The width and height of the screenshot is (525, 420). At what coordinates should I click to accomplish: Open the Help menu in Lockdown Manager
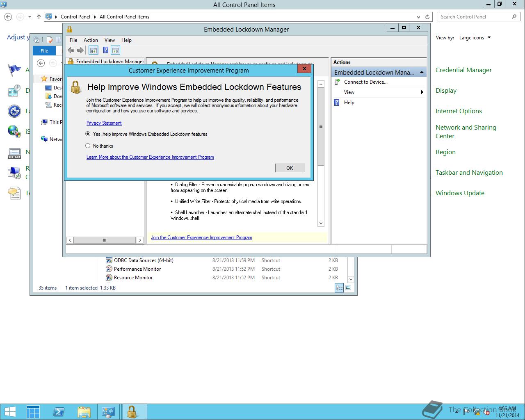coord(126,40)
